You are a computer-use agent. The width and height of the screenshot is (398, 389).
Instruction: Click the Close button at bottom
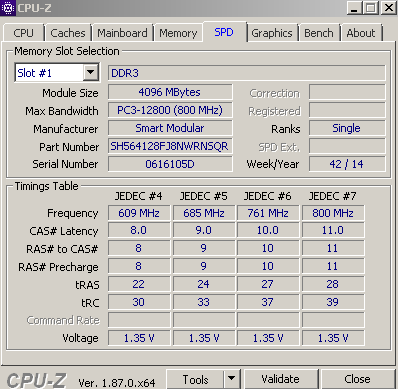pos(358,379)
